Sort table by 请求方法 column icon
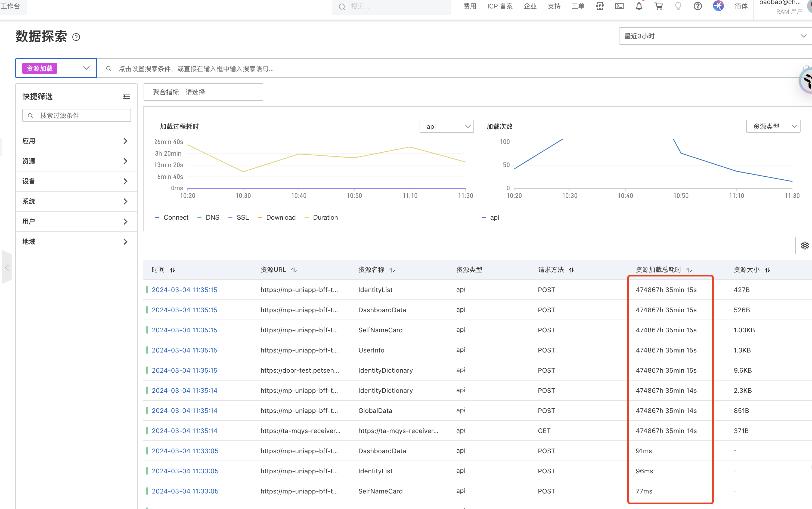 (572, 270)
